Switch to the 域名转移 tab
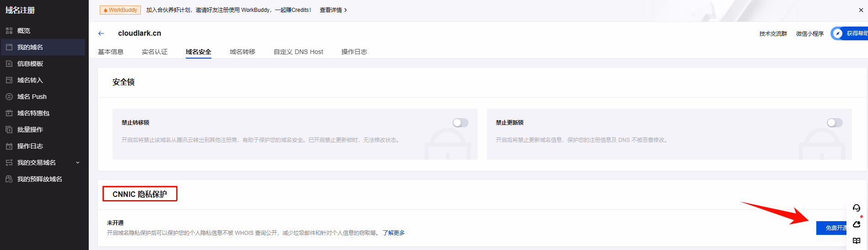The image size is (868, 250). (243, 52)
